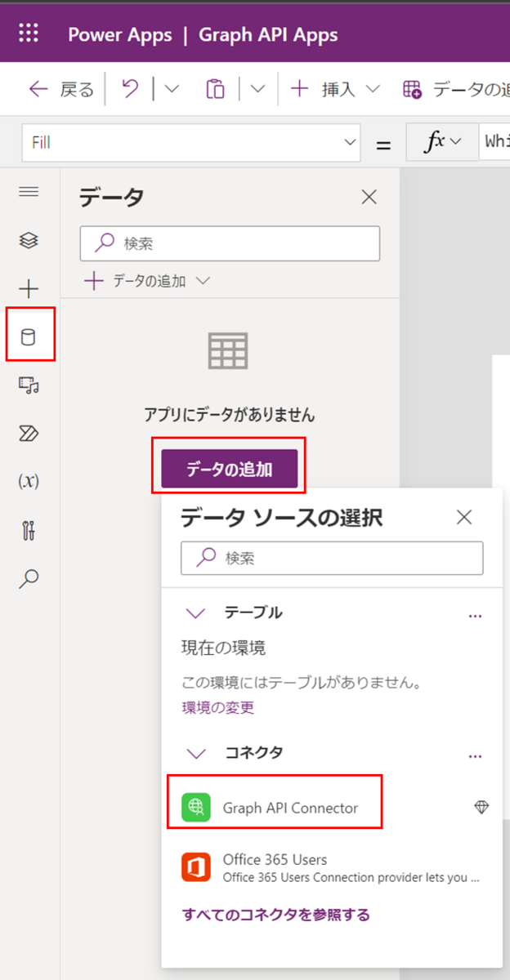Expand the + データの追加 dropdown
This screenshot has width=510, height=980.
pyautogui.click(x=148, y=281)
